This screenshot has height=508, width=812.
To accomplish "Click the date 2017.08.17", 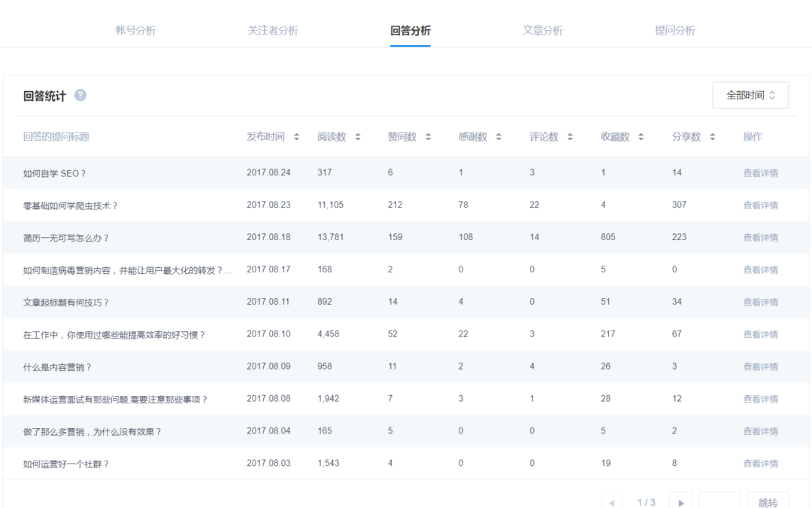I will coord(268,269).
